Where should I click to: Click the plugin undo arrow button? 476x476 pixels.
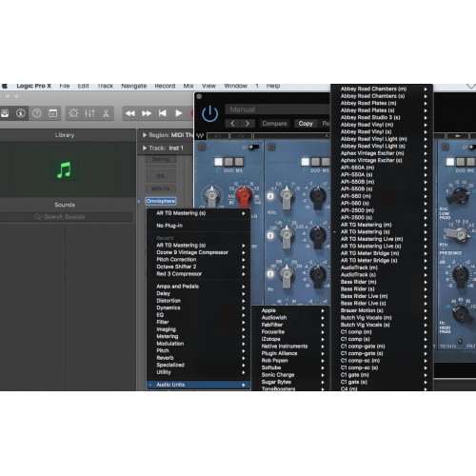tap(218, 136)
